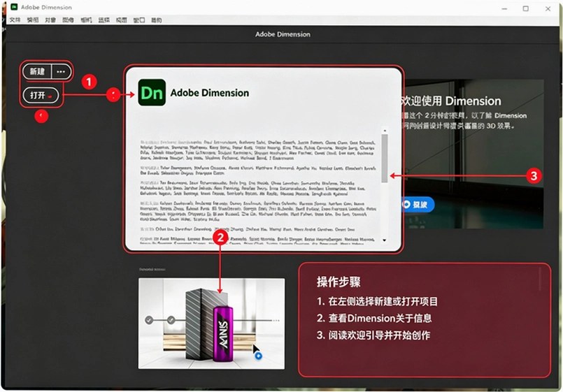Open the 相机 (Camera) menu
563x392 pixels.
pyautogui.click(x=86, y=20)
